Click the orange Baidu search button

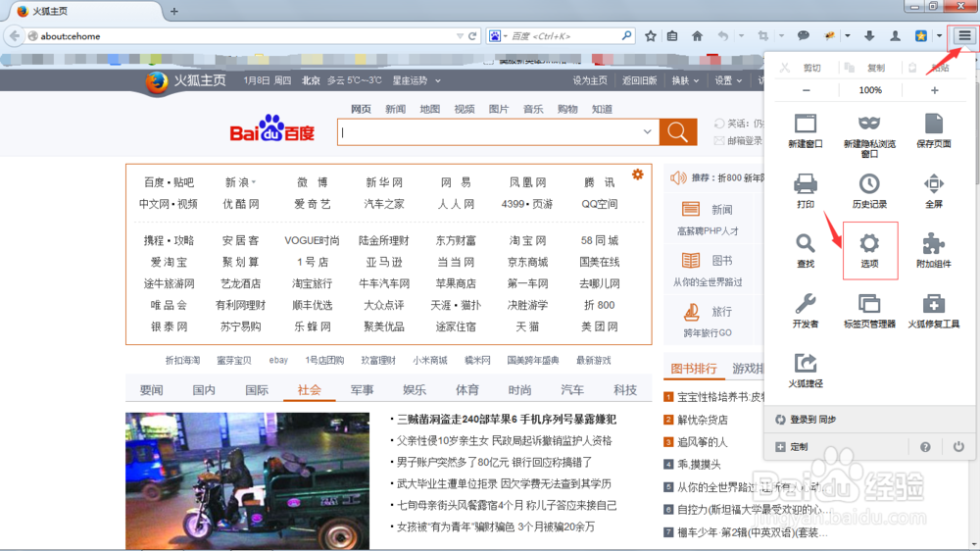coord(678,132)
